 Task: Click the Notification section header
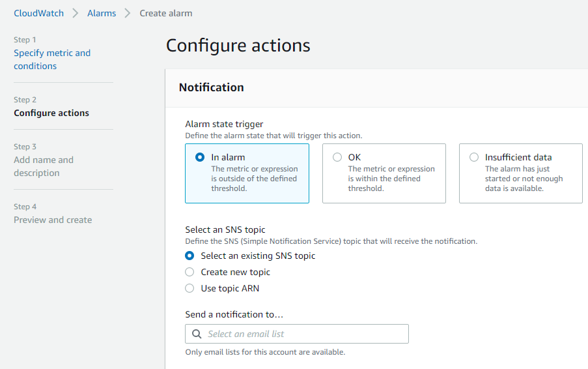click(x=212, y=87)
